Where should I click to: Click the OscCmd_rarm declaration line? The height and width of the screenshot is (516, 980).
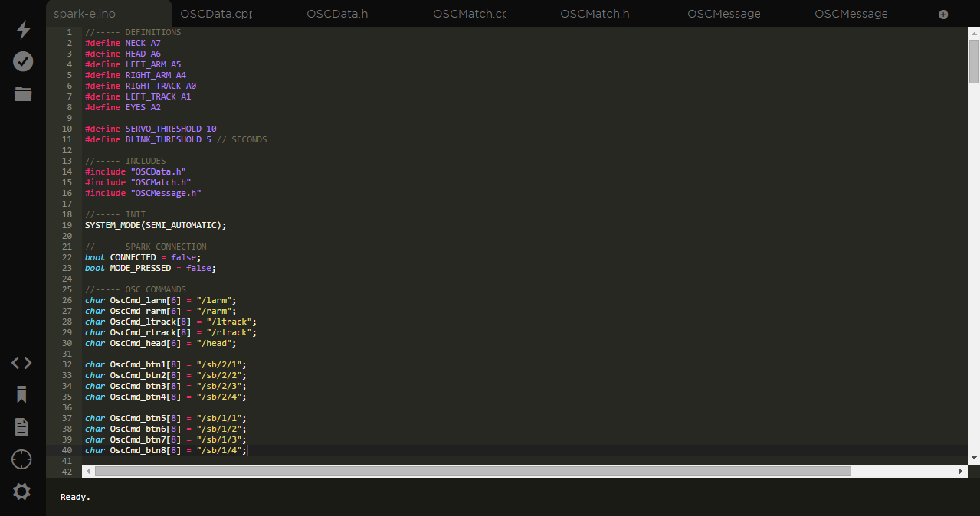click(x=161, y=311)
